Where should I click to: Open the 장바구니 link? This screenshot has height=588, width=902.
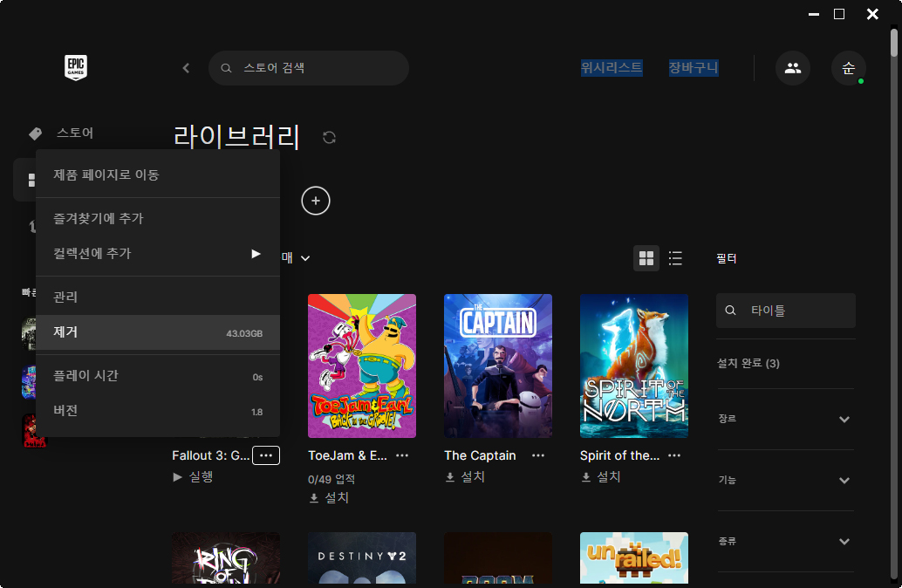(x=694, y=68)
